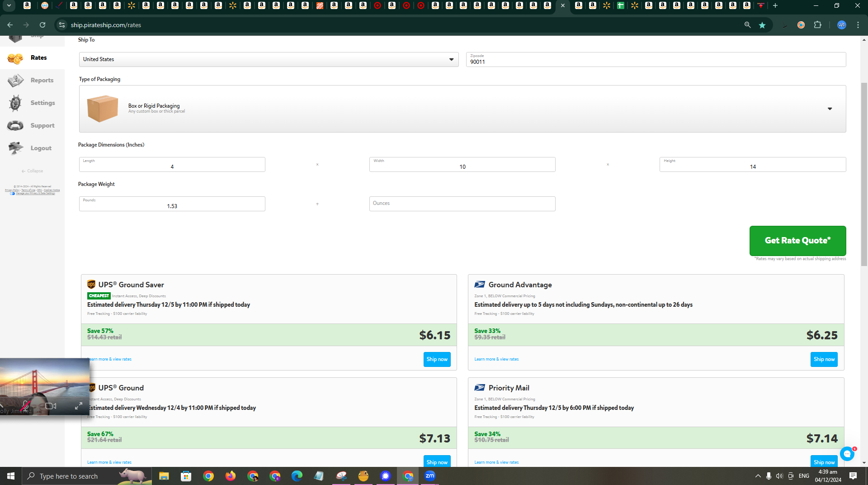Click the orange circular extension icon
Viewport: 868px width, 485px height.
(801, 25)
